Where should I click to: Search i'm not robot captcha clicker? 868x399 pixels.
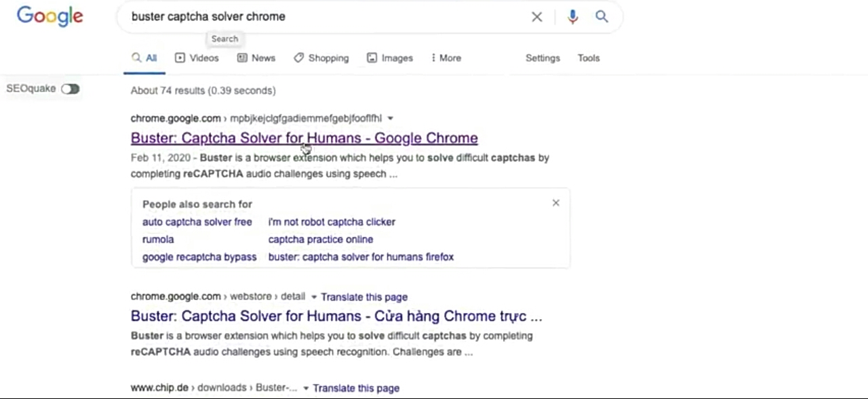point(332,222)
